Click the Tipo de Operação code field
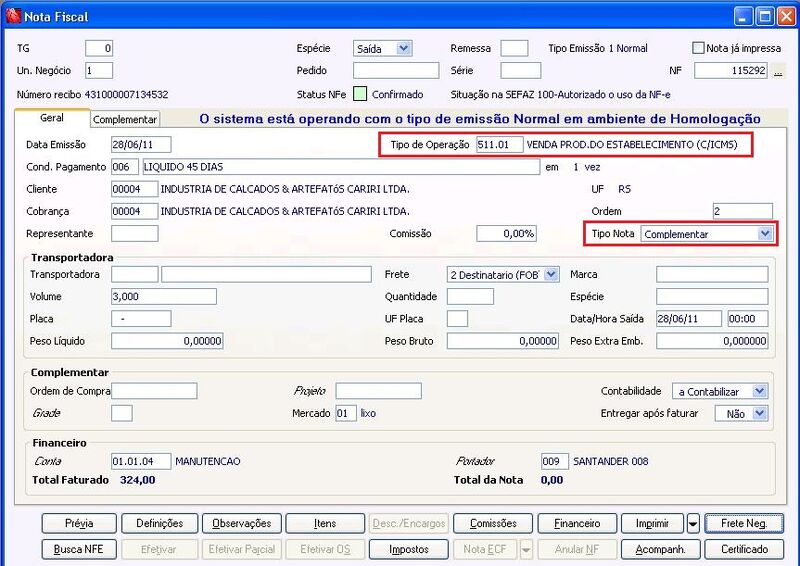Screen dimensions: 800x566 (x=499, y=144)
